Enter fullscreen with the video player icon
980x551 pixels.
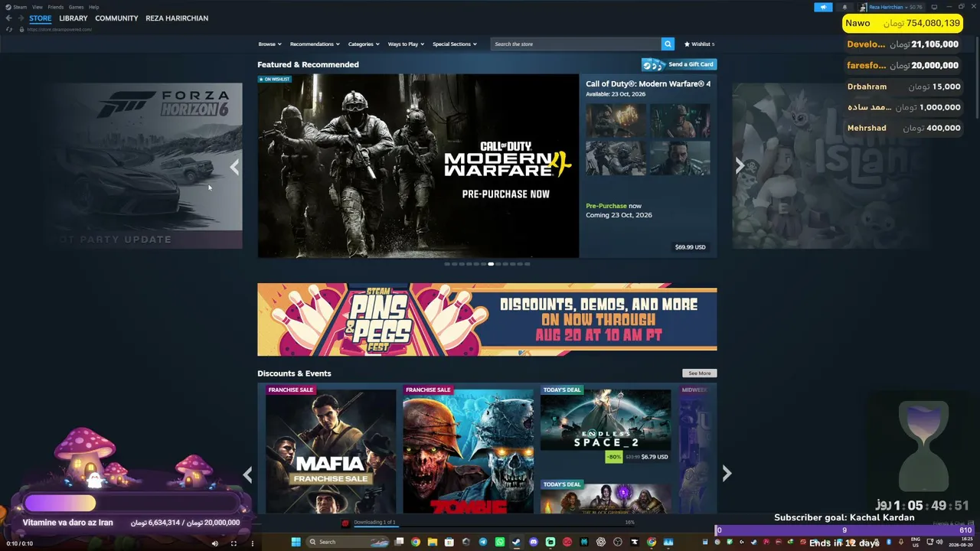click(234, 543)
